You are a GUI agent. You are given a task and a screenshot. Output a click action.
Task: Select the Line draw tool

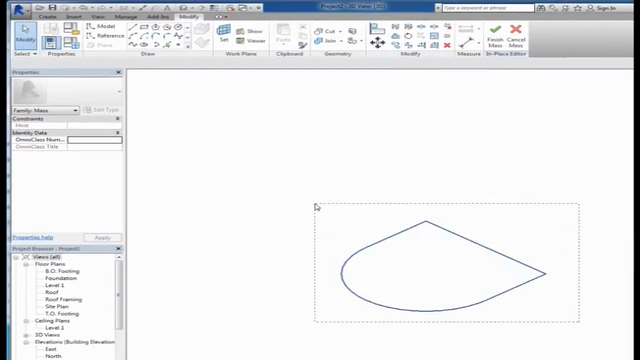[x=133, y=27]
